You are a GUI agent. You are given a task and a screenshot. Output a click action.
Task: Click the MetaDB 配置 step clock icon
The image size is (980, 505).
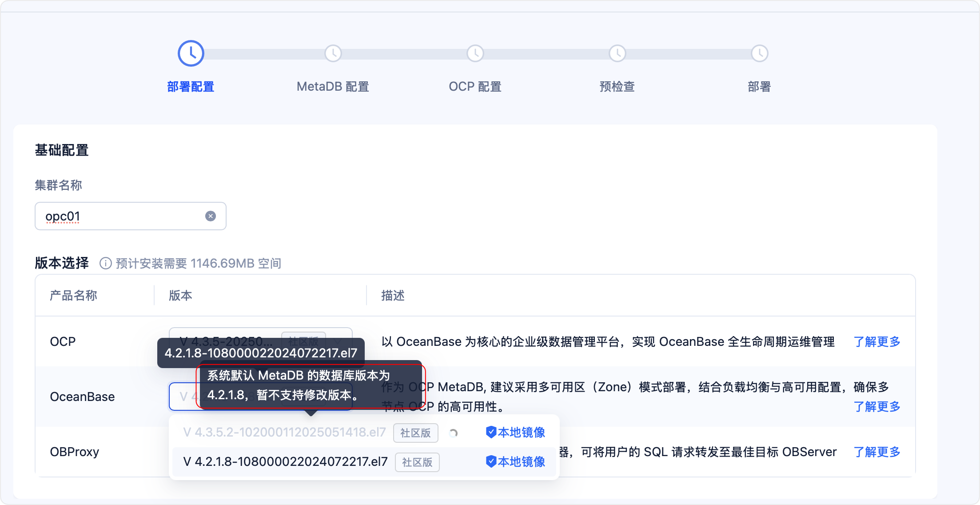click(x=333, y=53)
